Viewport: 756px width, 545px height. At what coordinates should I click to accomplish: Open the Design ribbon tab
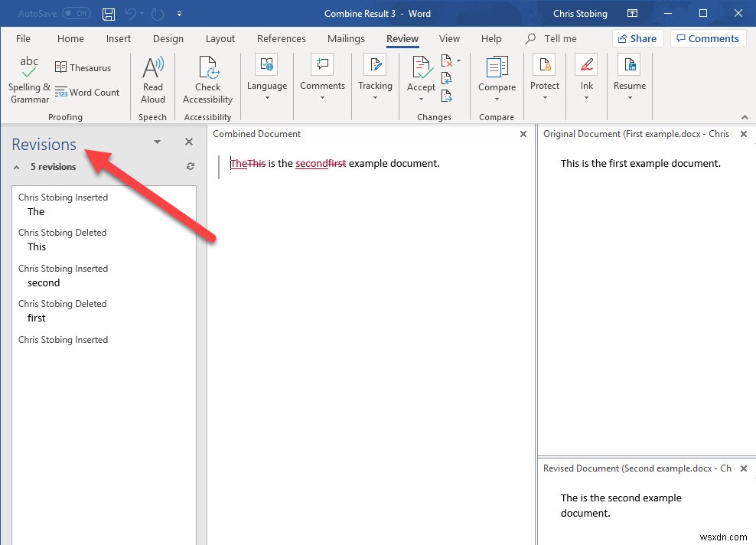click(x=168, y=38)
